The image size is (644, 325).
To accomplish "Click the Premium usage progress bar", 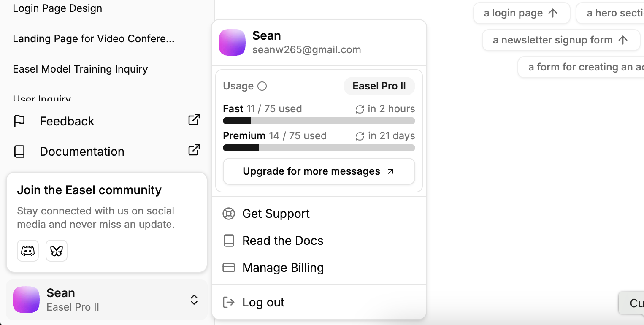I will [319, 148].
